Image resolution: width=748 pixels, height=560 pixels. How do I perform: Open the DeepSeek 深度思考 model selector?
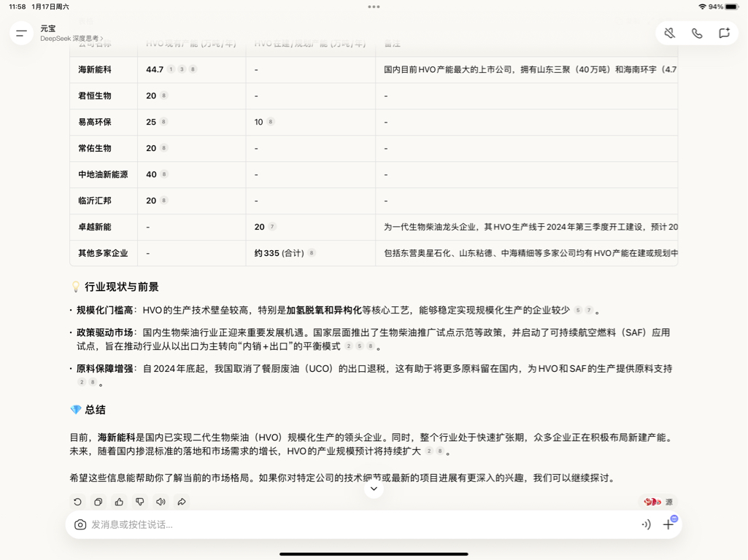(x=72, y=39)
